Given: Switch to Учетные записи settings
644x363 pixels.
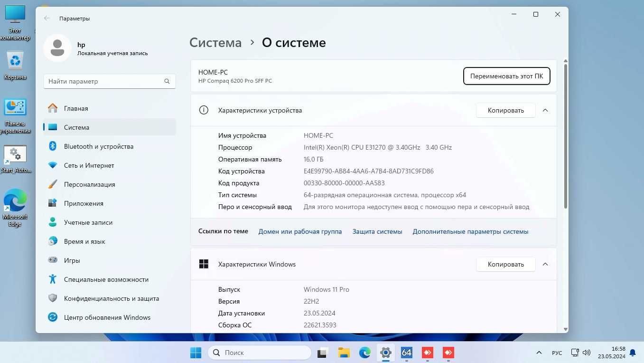Looking at the screenshot, I should (x=110, y=222).
